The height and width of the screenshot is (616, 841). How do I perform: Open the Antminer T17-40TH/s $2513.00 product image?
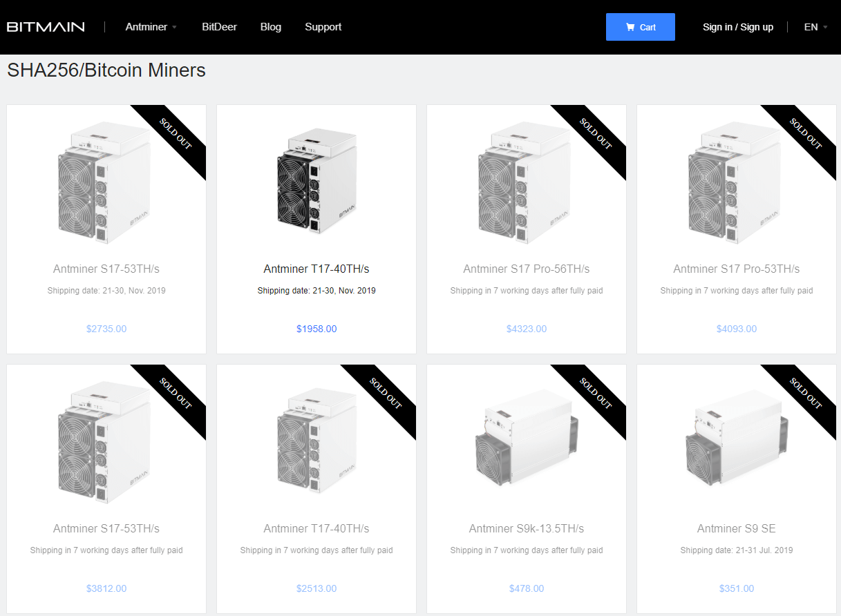point(316,442)
